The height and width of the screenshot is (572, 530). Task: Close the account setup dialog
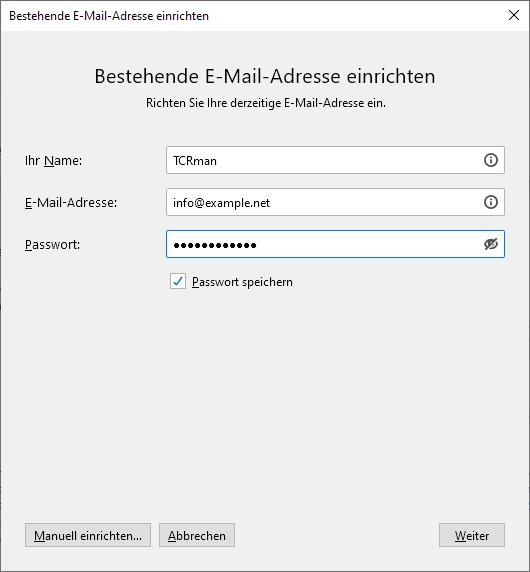pos(514,15)
